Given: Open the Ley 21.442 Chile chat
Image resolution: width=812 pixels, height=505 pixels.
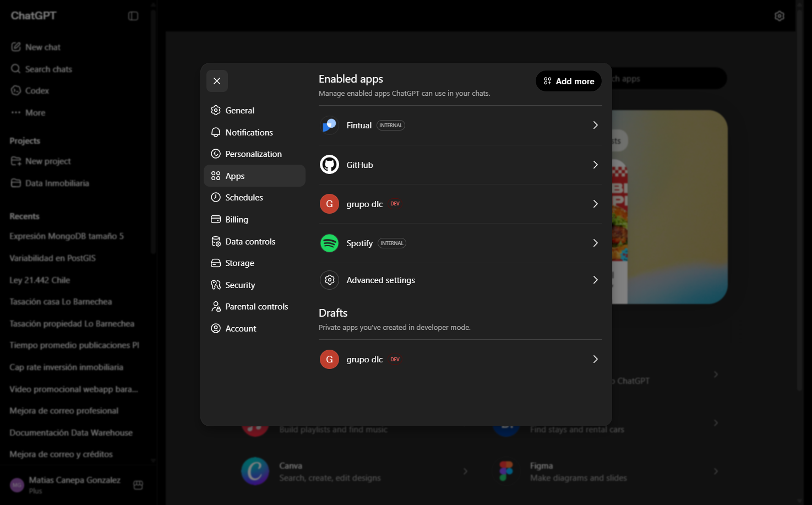Looking at the screenshot, I should pyautogui.click(x=76, y=280).
